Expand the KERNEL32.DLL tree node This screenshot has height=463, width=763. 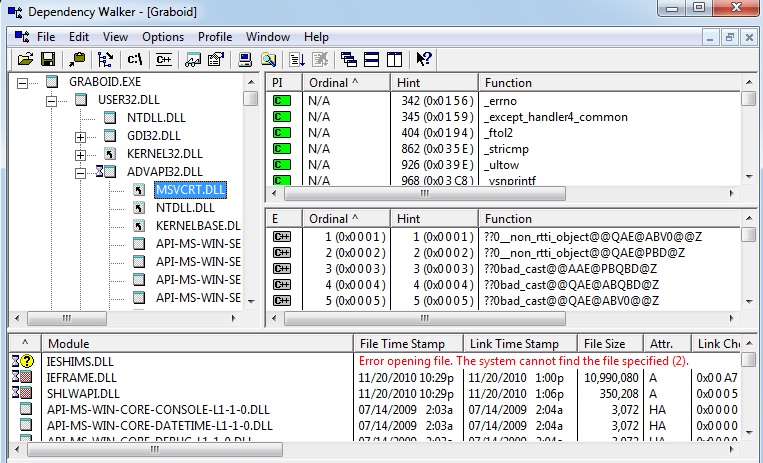(81, 154)
